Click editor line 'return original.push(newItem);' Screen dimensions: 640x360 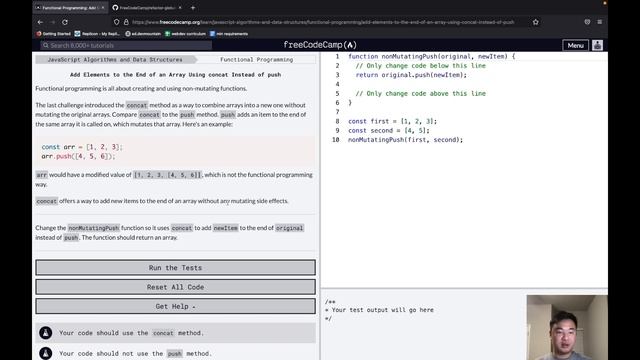(411, 75)
